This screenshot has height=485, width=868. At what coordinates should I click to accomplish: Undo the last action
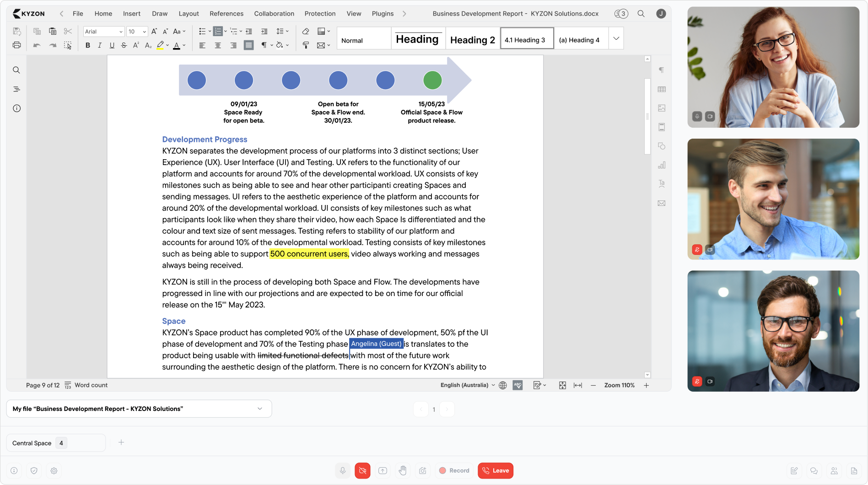(x=37, y=45)
